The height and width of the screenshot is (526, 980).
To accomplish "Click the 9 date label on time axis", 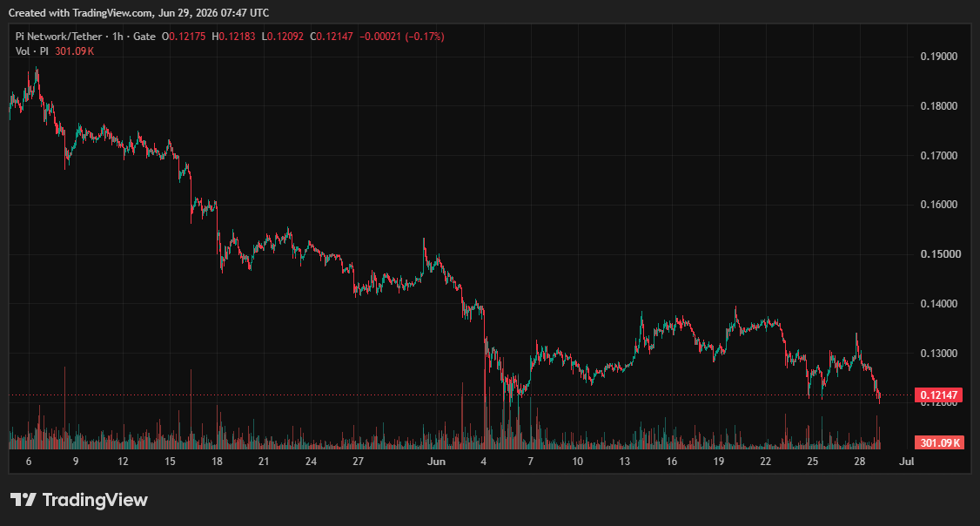I will pos(76,461).
